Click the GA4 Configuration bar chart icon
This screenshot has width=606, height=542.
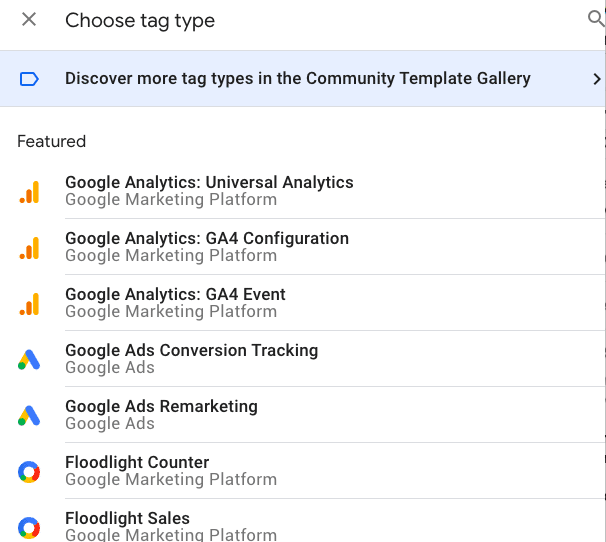tap(29, 248)
